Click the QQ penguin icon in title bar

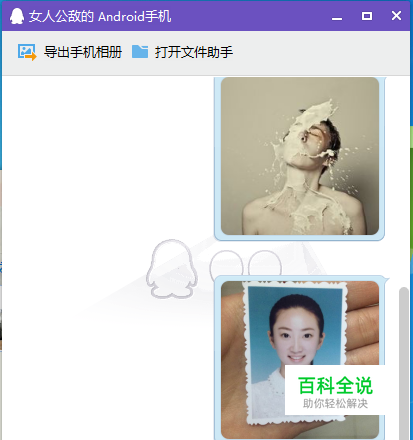17,16
